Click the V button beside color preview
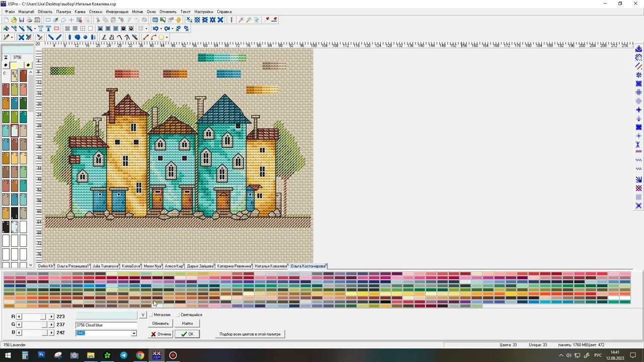 coord(143,315)
